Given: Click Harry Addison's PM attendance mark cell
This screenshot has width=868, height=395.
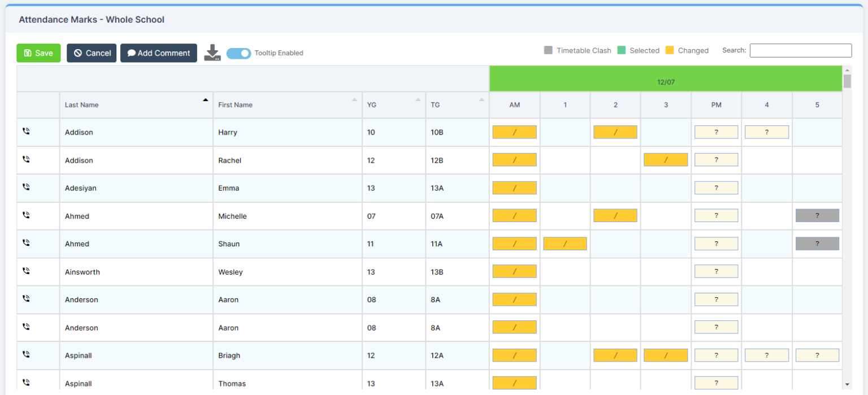Looking at the screenshot, I should (716, 131).
